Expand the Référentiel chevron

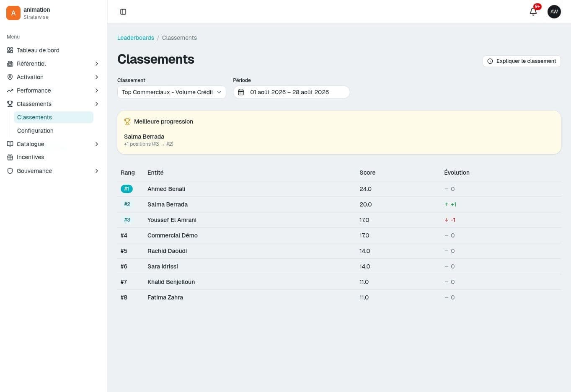pos(97,64)
